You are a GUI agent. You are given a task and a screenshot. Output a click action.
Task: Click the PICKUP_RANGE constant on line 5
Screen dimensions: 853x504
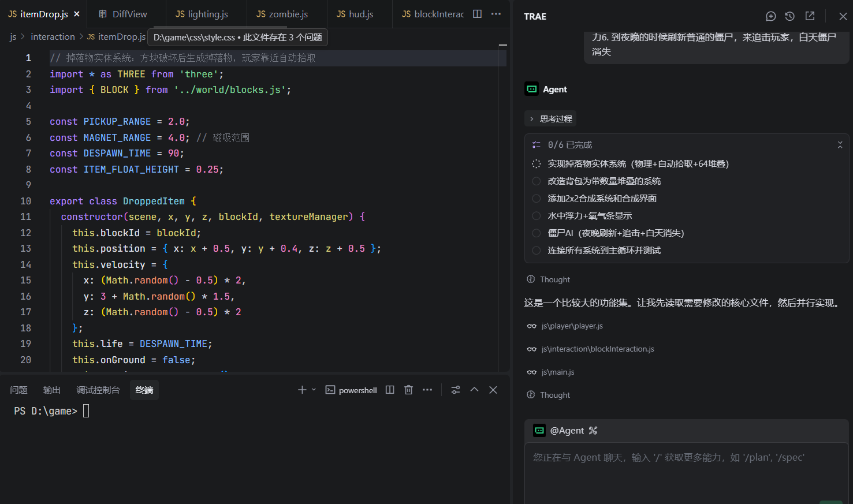point(117,122)
